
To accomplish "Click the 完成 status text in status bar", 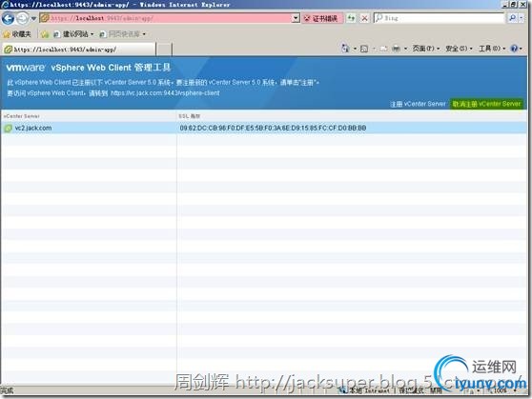I will tap(7, 390).
